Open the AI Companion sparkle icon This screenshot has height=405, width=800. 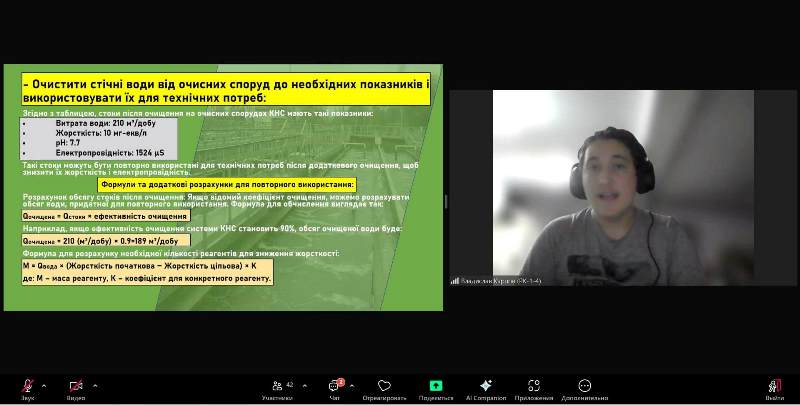point(486,386)
